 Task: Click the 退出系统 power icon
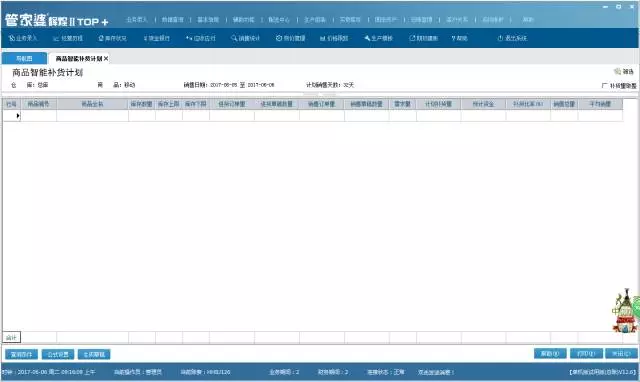coord(512,38)
